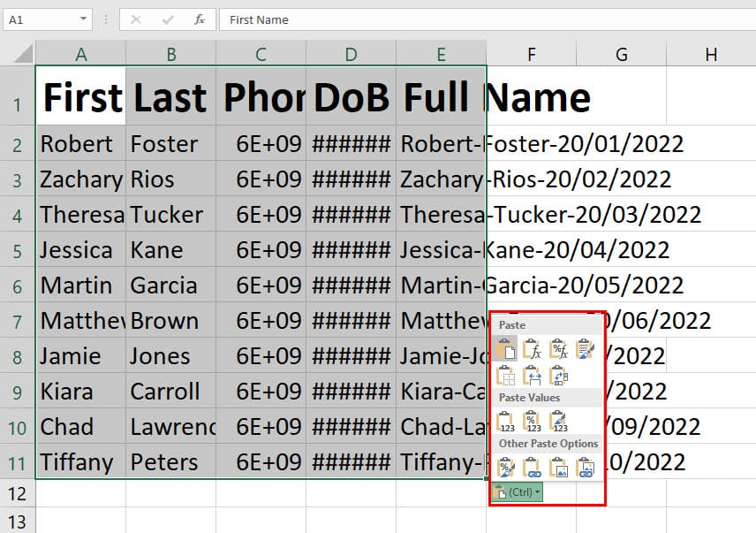Select column B header
The width and height of the screenshot is (756, 533).
(x=170, y=54)
